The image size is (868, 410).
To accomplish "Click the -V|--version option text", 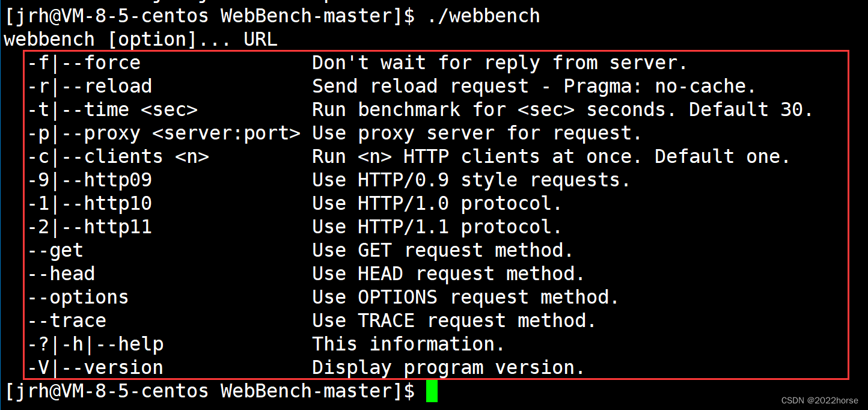I will [96, 367].
